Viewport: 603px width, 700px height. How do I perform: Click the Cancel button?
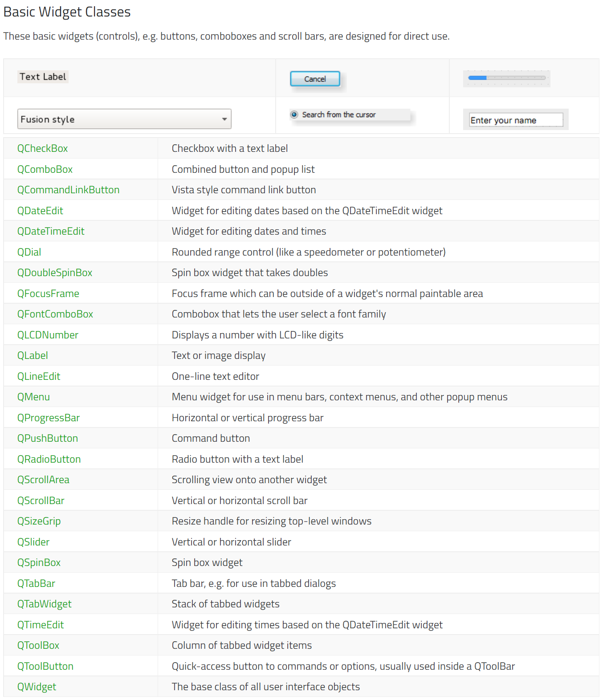click(x=315, y=79)
